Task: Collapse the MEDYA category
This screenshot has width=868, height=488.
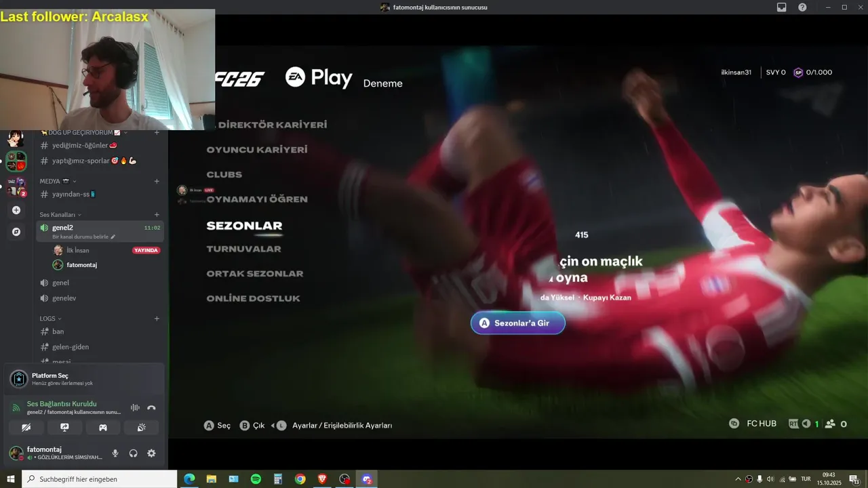Action: coord(58,181)
